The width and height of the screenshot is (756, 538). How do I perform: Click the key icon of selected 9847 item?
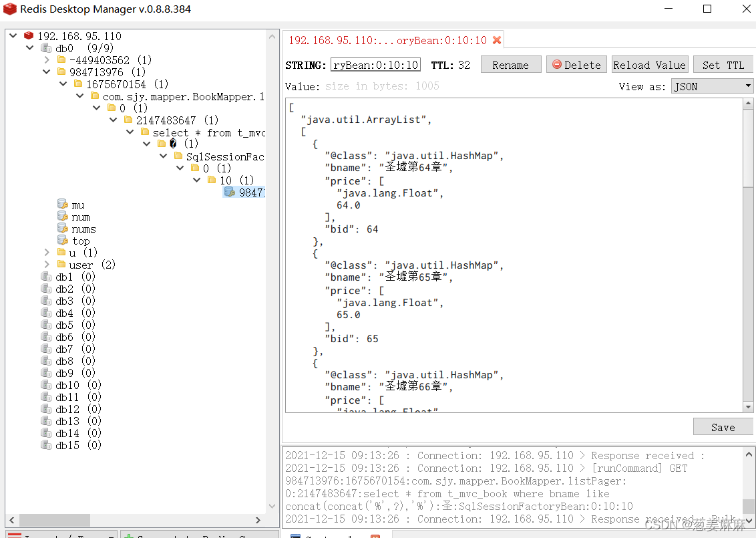230,192
